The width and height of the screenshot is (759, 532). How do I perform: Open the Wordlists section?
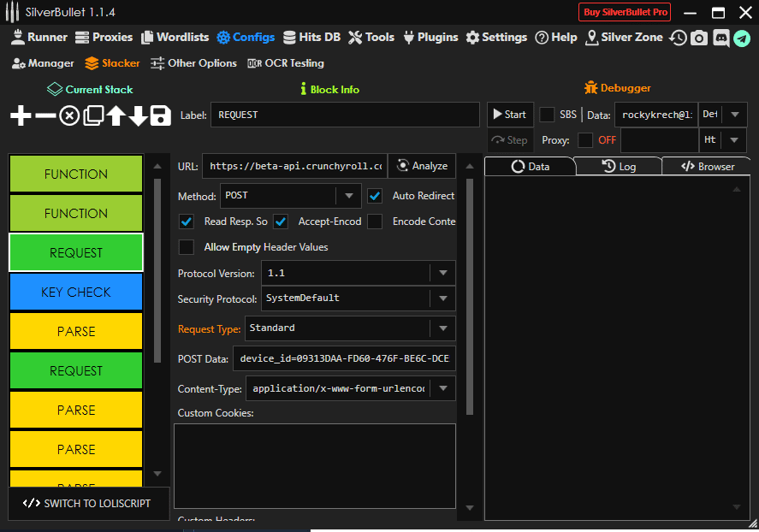point(175,38)
